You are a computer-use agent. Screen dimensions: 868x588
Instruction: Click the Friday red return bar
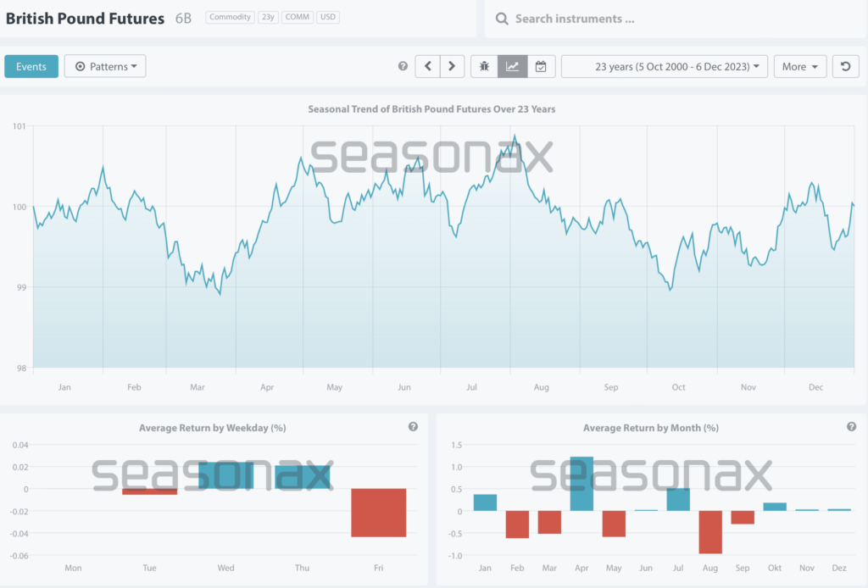click(x=378, y=513)
